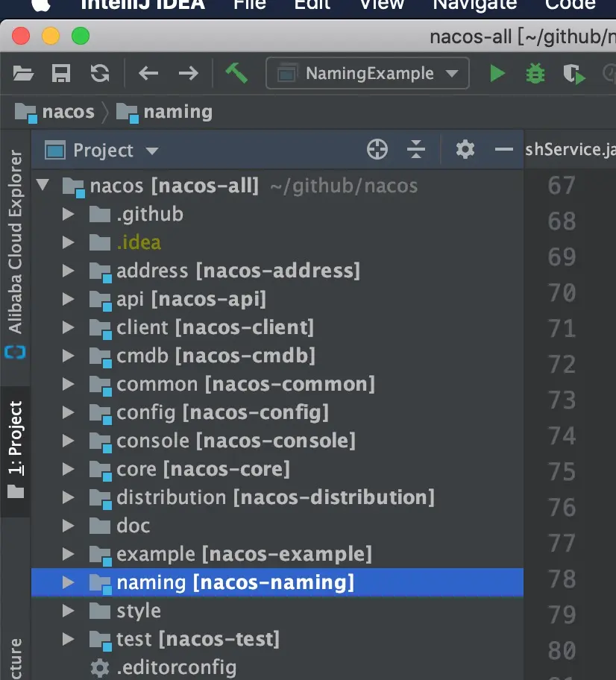Open the Navigate menu

[474, 4]
